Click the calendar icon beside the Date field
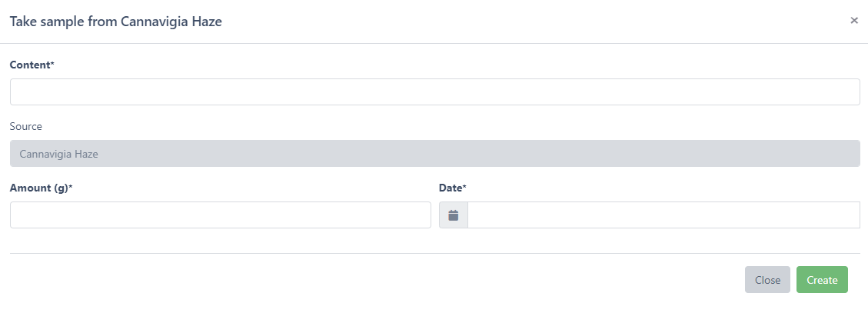This screenshot has width=868, height=313. 454,215
